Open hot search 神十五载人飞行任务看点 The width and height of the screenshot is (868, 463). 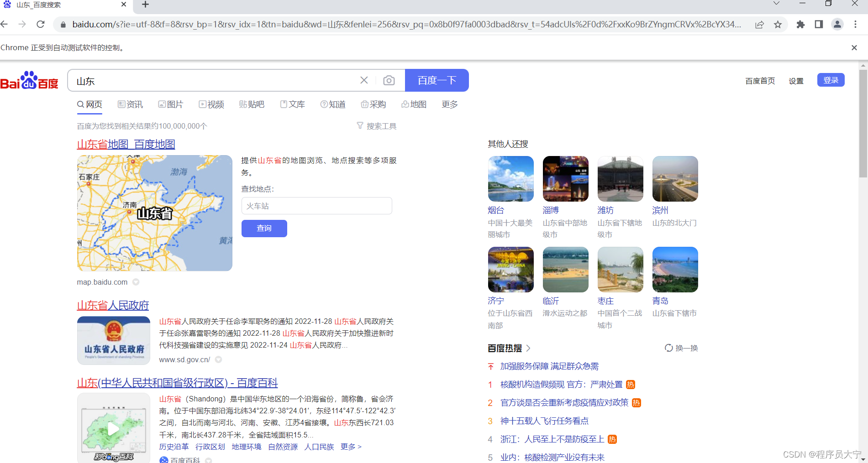pyautogui.click(x=544, y=421)
